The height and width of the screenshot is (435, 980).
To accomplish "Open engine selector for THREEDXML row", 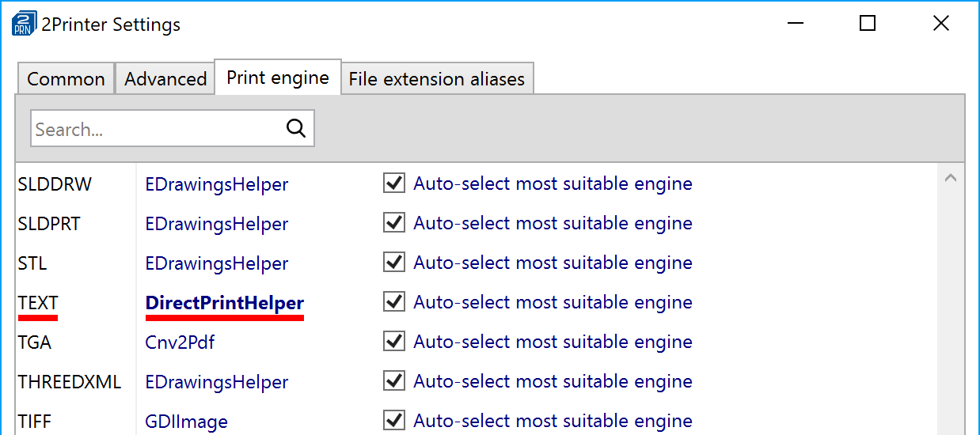I will pos(217,382).
